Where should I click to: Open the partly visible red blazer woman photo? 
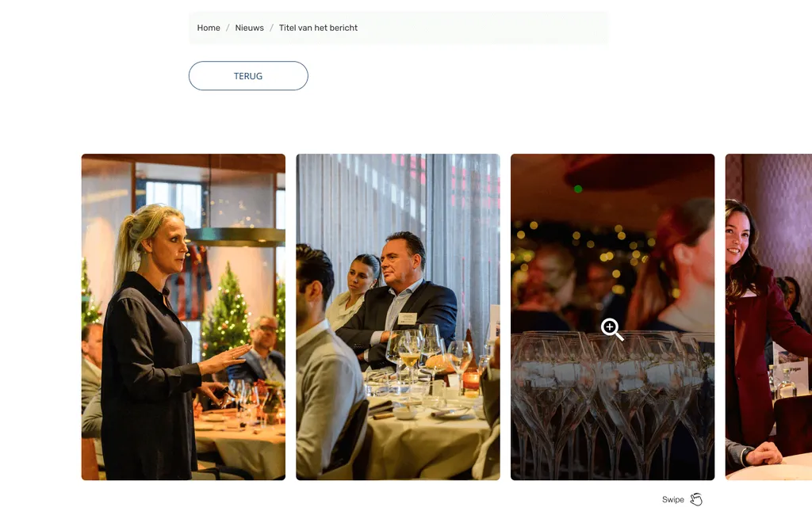[768, 317]
